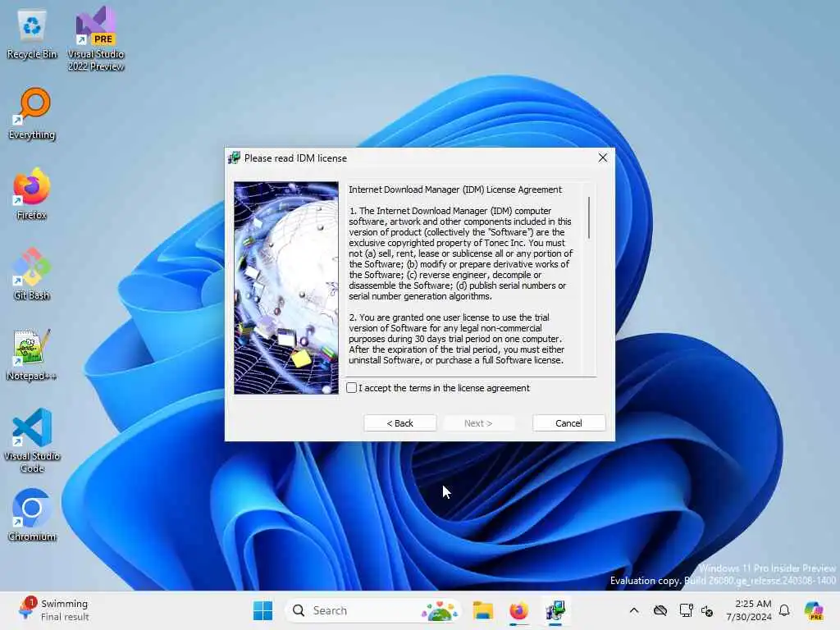Click the IDM installer title bar icon
This screenshot has height=630, width=840.
(234, 158)
